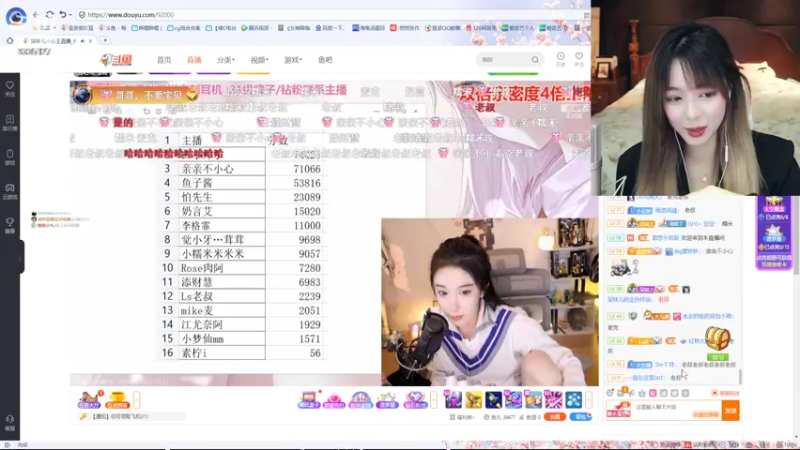This screenshot has height=450, width=800.
Task: Click the chat panel scrollbar
Action: pos(740,377)
